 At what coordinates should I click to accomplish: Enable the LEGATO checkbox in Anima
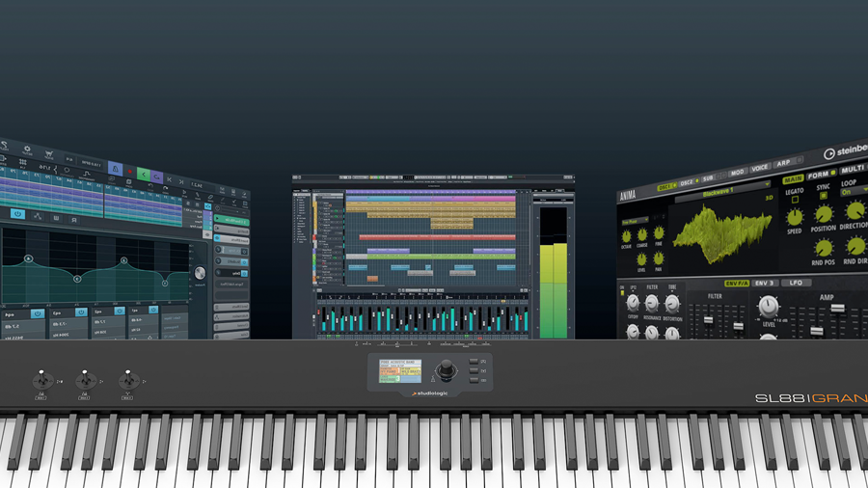pyautogui.click(x=795, y=200)
